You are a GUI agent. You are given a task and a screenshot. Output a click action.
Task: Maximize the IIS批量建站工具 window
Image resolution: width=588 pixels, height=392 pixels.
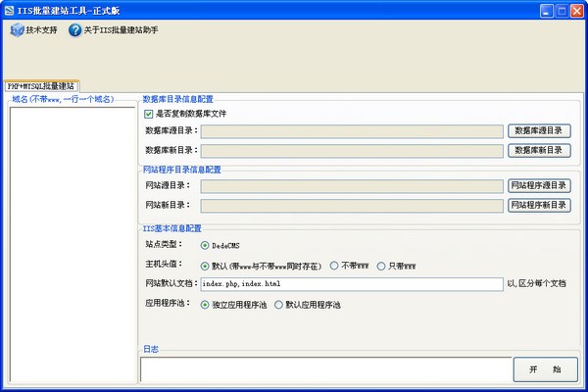click(562, 11)
